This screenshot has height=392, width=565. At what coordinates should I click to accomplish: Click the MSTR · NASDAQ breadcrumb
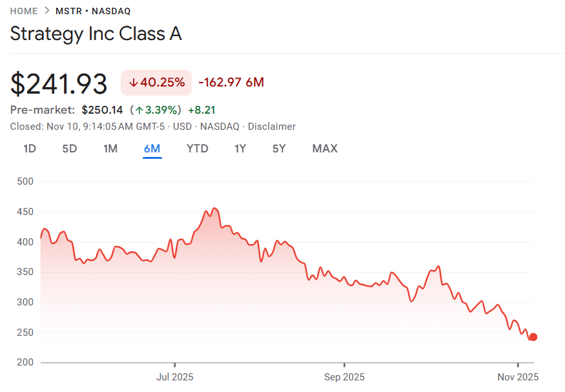pyautogui.click(x=93, y=11)
